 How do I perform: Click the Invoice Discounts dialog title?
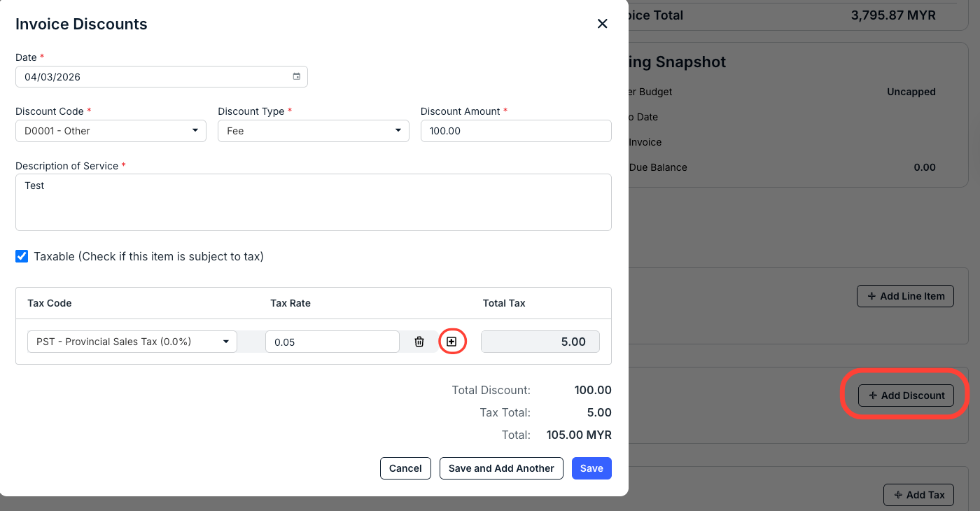tap(81, 24)
